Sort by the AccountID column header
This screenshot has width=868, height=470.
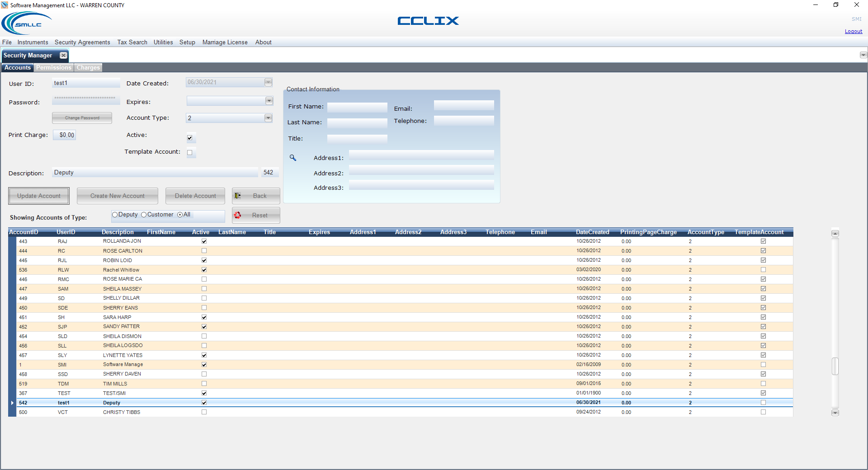[x=24, y=232]
